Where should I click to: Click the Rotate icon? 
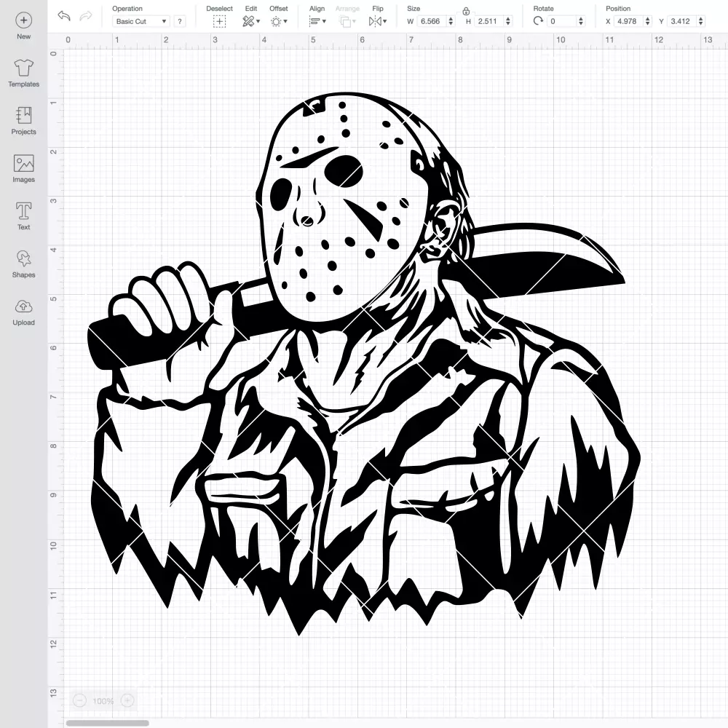point(538,21)
